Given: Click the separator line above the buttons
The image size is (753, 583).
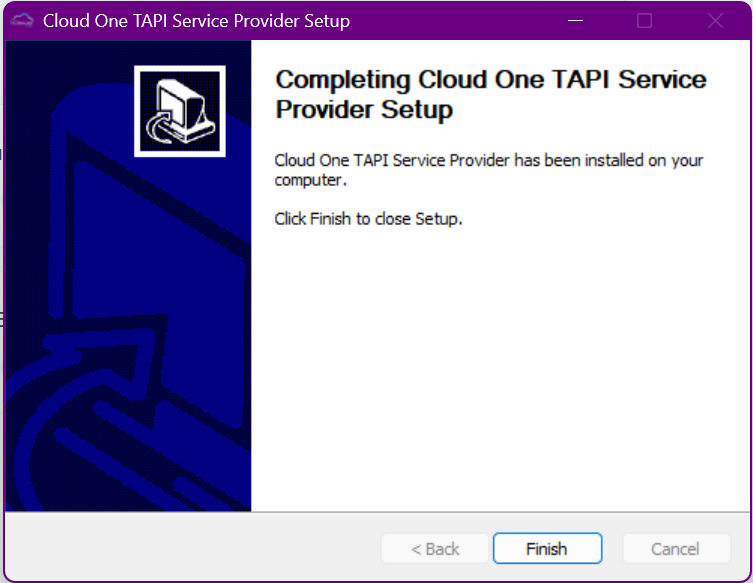Looking at the screenshot, I should click(378, 512).
